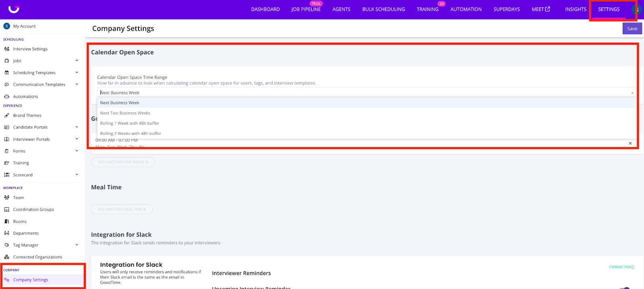Open the Automation tab
644x289 pixels.
coord(466,9)
